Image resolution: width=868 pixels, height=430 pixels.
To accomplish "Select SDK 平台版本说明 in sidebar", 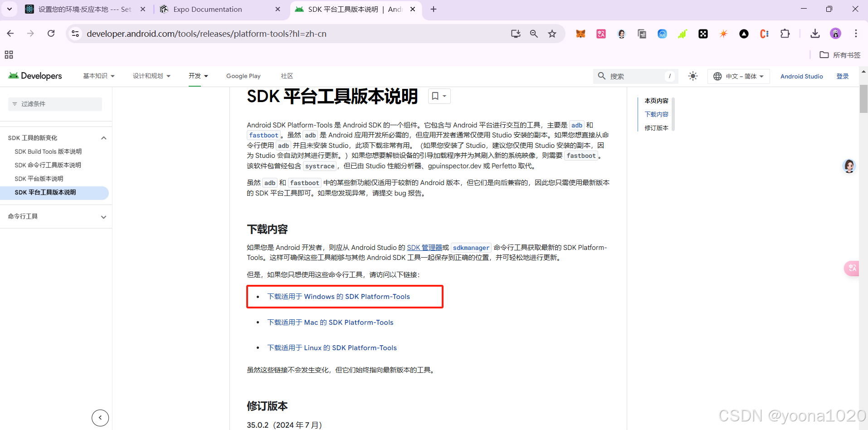I will (x=39, y=179).
